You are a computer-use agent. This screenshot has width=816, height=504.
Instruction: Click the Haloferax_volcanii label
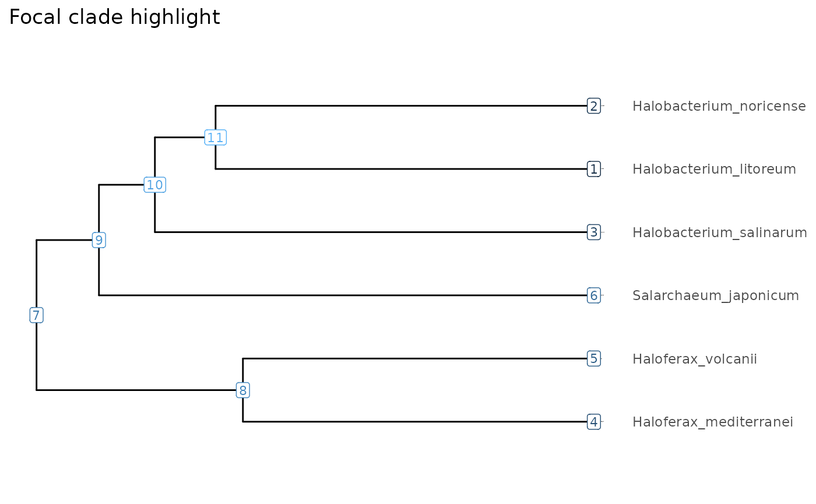tap(695, 359)
